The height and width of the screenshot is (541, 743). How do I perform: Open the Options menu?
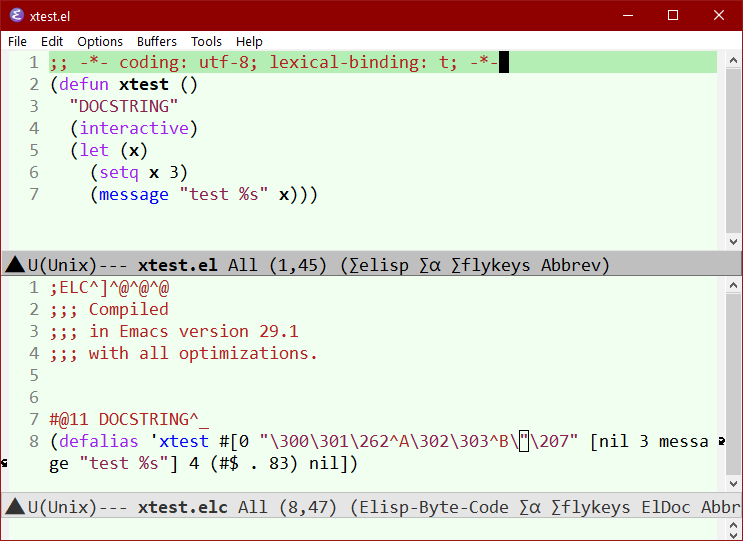100,42
